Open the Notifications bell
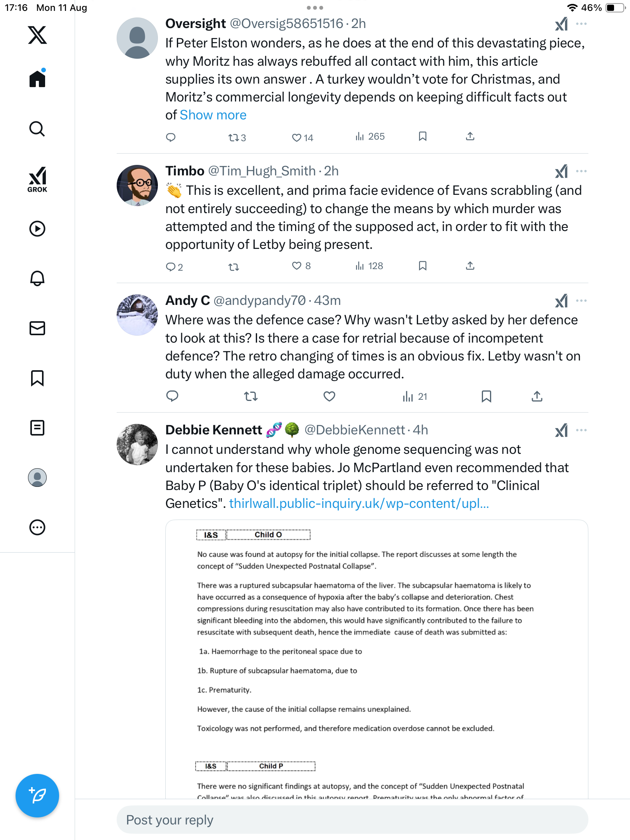The height and width of the screenshot is (840, 630). pyautogui.click(x=37, y=278)
